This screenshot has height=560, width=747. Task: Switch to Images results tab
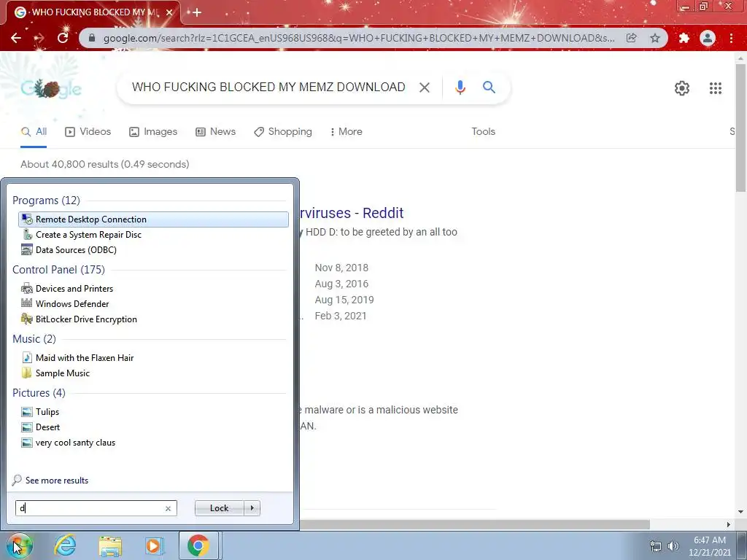coord(153,132)
